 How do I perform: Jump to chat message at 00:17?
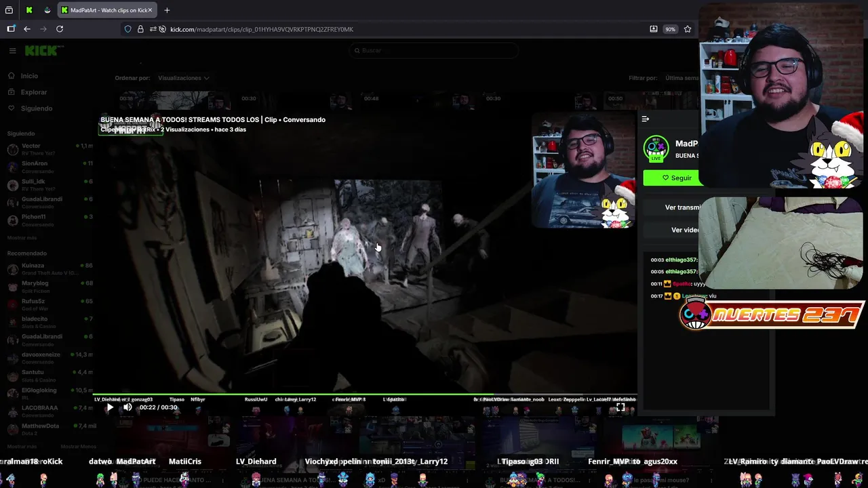pyautogui.click(x=684, y=296)
